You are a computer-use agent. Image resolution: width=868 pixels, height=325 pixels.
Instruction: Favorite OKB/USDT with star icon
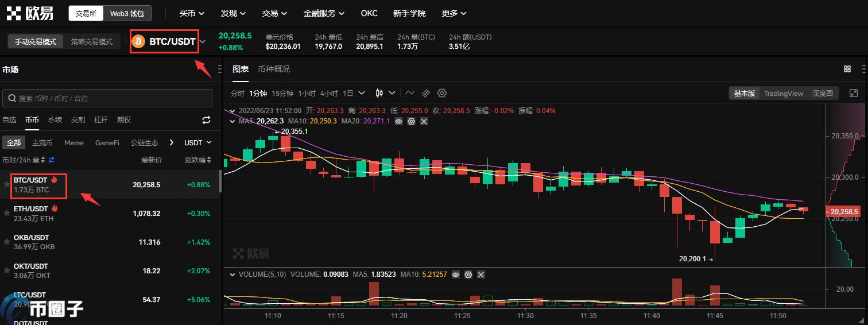7,242
